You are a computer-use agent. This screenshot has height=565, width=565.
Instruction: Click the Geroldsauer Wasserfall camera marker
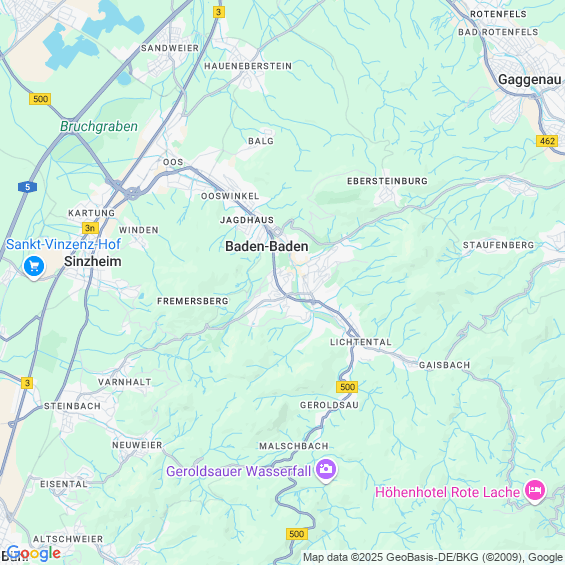pos(326,470)
